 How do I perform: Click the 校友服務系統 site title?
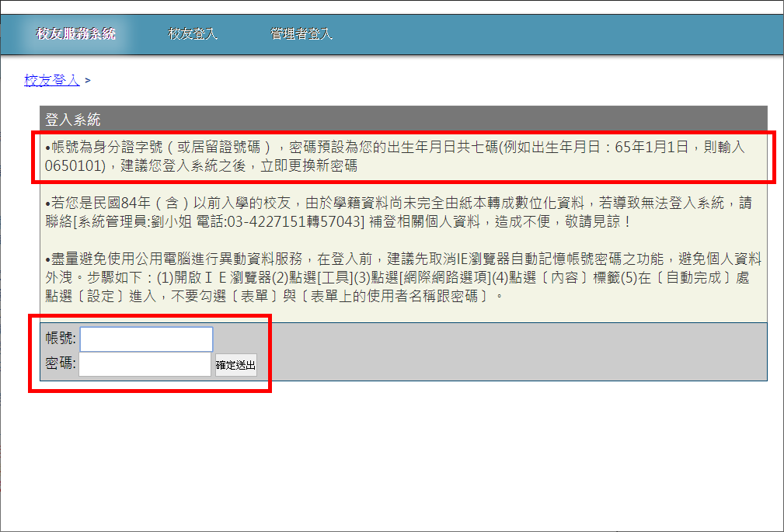coord(75,34)
